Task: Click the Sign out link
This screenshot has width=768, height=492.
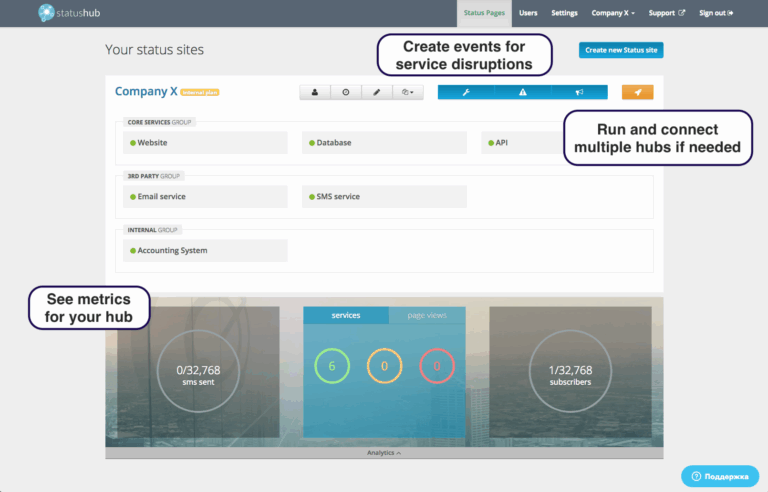Action: point(716,13)
